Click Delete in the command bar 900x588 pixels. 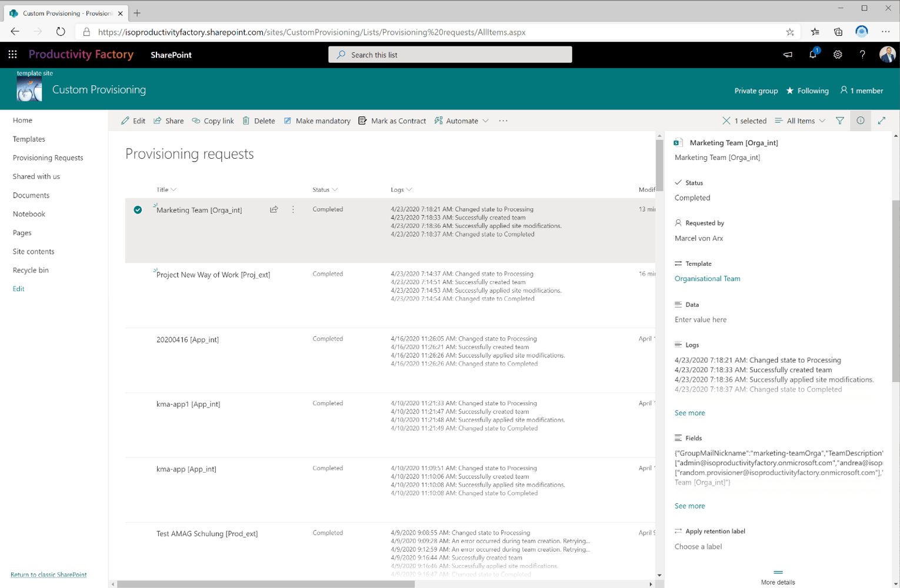[x=259, y=121]
